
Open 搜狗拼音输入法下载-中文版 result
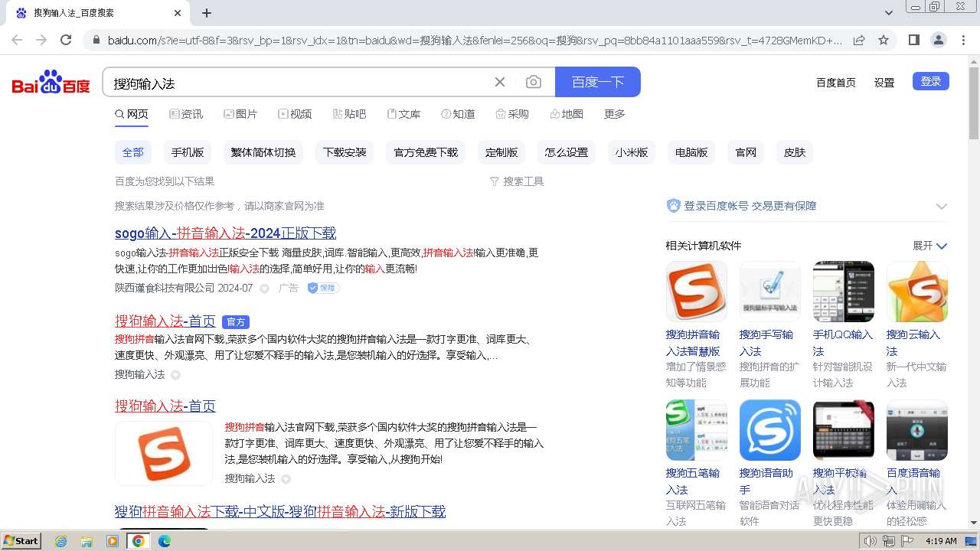point(280,512)
